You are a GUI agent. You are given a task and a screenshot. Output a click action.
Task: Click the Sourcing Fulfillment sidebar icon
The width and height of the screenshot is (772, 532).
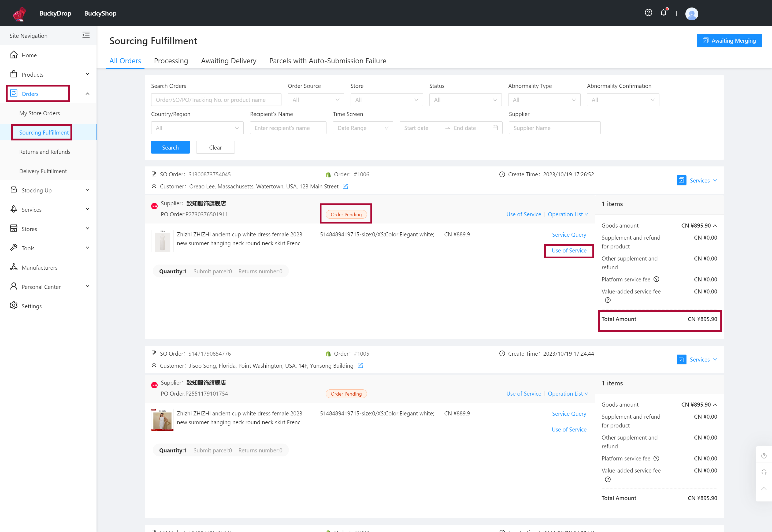43,132
